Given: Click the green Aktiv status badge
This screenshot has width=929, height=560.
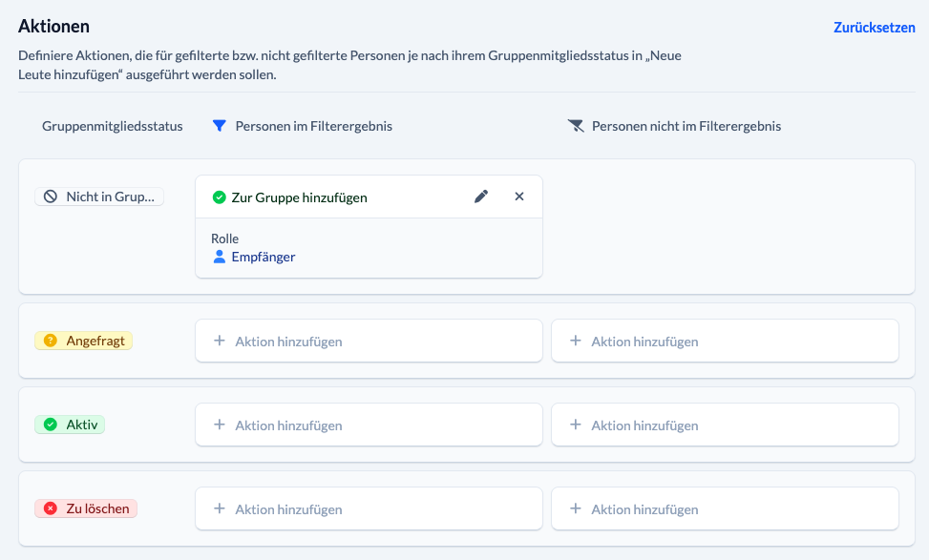Looking at the screenshot, I should click(x=70, y=425).
